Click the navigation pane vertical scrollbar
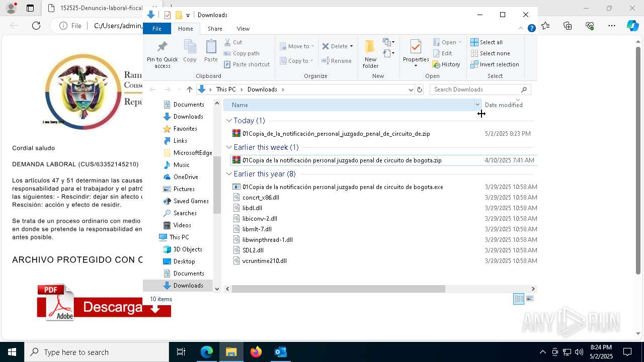Viewport: 644px width, 362px height. click(217, 185)
